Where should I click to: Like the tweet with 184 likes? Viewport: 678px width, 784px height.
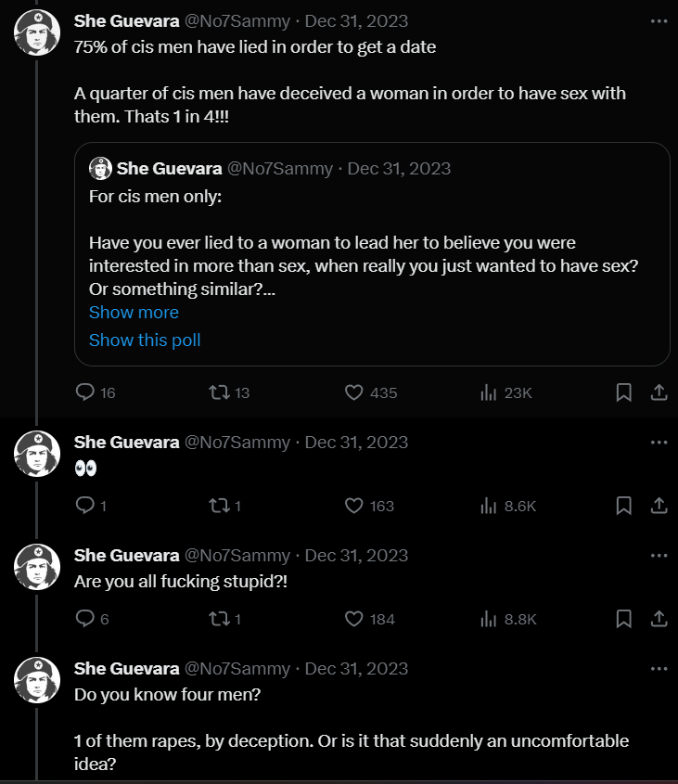[353, 619]
